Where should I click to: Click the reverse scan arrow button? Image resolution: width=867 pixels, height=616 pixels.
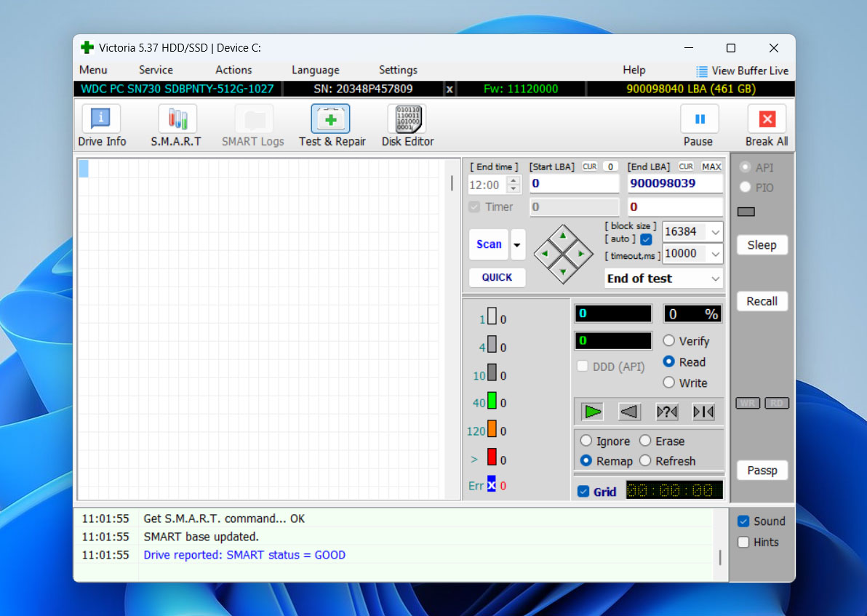pyautogui.click(x=629, y=412)
